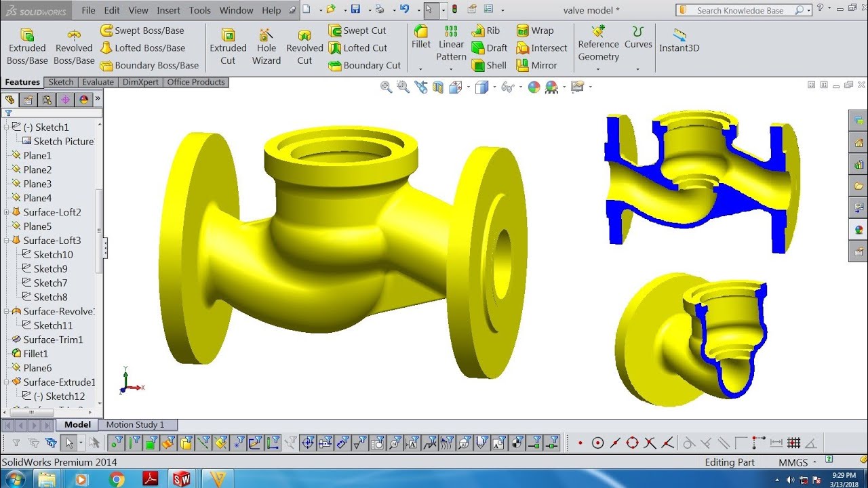Activate the Revolved Cut tool
Viewport: 868px width, 488px height.
(x=304, y=47)
